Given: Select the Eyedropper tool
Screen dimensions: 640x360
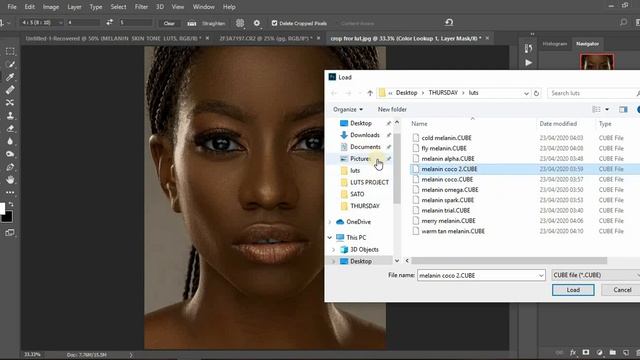Looking at the screenshot, I should [x=10, y=77].
